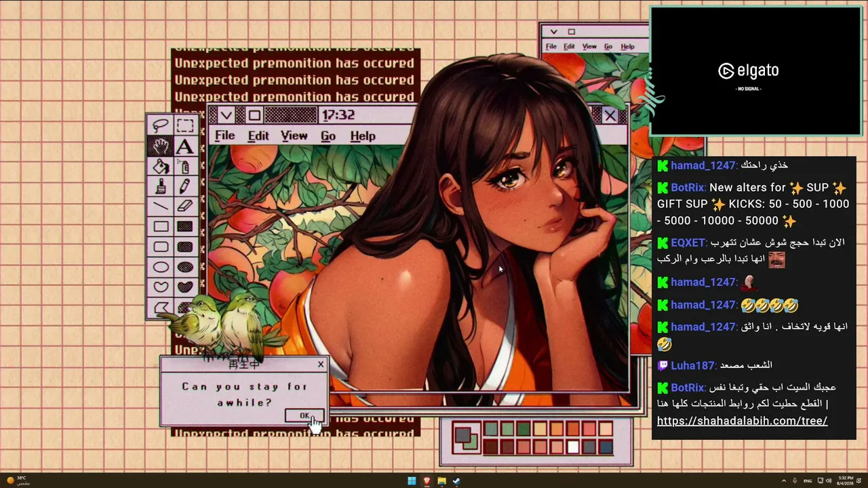
Task: Expand the down-arrow box in the background window
Action: [554, 31]
